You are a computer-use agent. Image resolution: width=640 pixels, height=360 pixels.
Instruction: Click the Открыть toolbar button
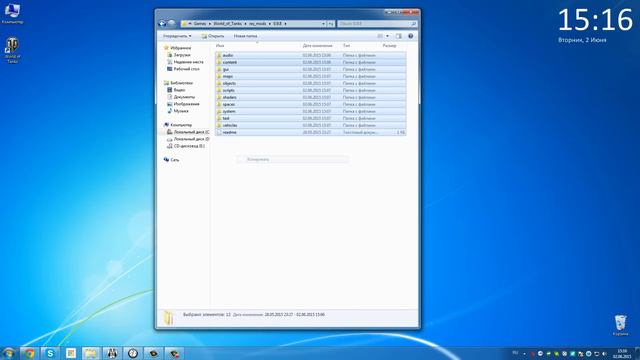click(x=213, y=36)
